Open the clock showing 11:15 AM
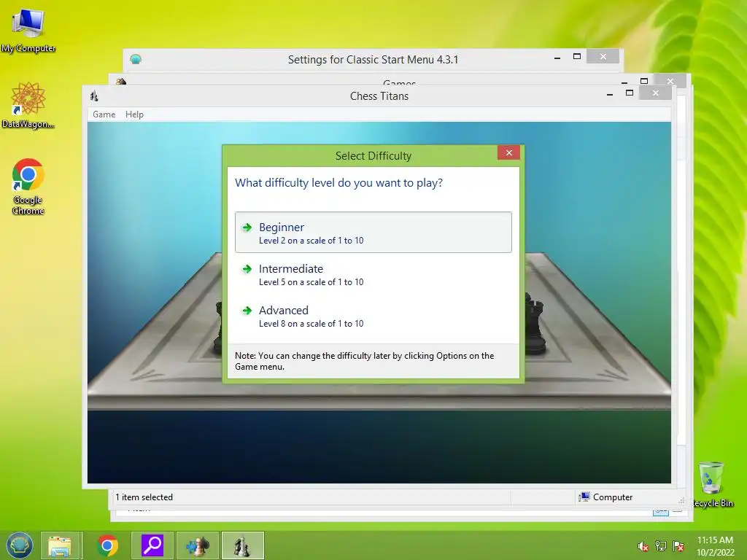Image resolution: width=747 pixels, height=560 pixels. [715, 545]
